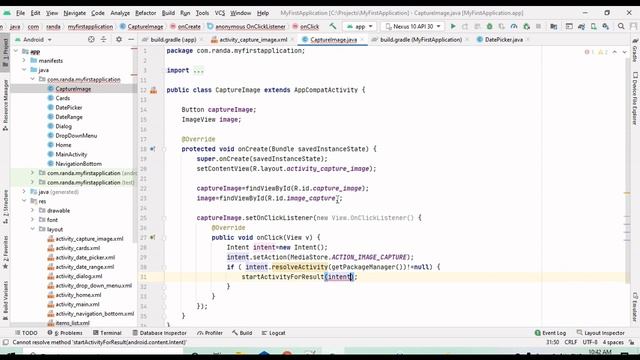Click UTF-8 encoding in status bar
The image size is (640, 360).
pos(590,342)
